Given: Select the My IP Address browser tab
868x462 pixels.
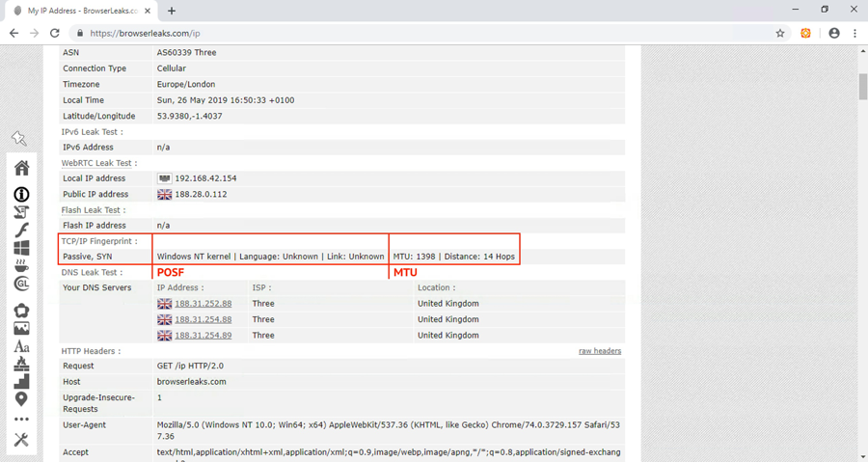Looking at the screenshot, I should [83, 11].
